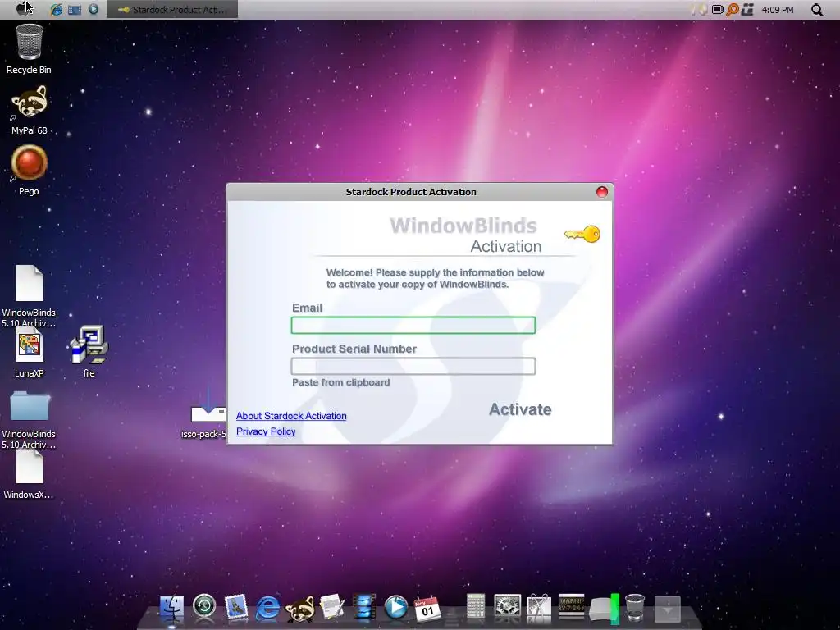
Task: Launch Internet Explorer from the dock
Action: (x=268, y=608)
